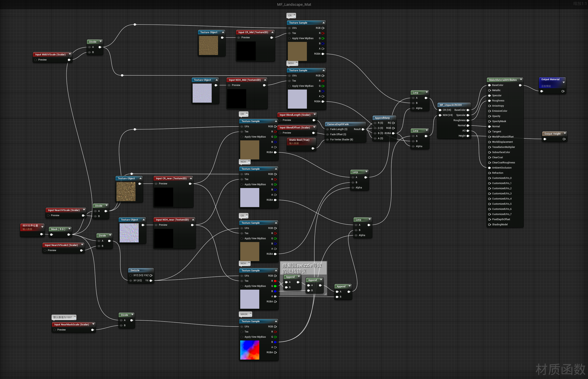The height and width of the screenshot is (379, 588).
Task: Click the Result pin of CameraDepthFade
Action: 363,129
